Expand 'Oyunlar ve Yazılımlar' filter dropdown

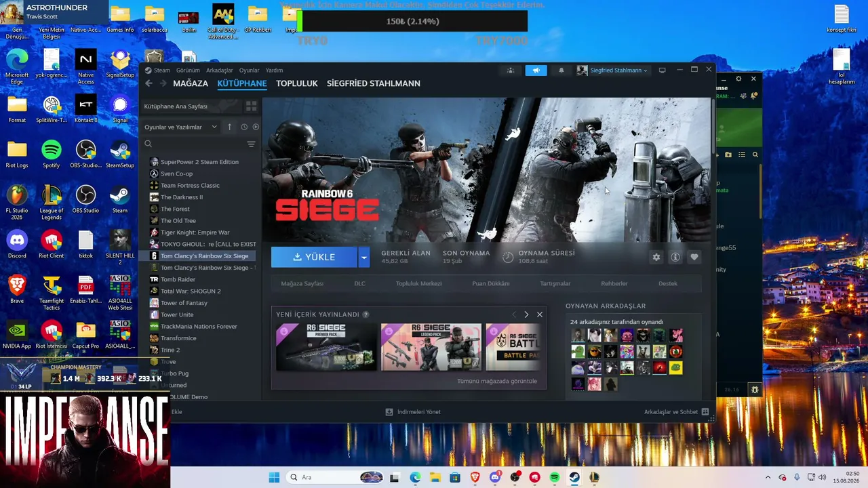coord(180,127)
